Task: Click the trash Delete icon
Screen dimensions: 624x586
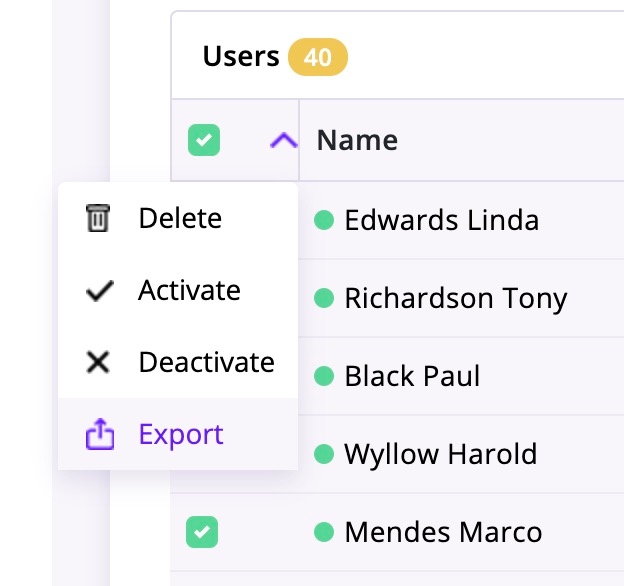Action: [97, 218]
